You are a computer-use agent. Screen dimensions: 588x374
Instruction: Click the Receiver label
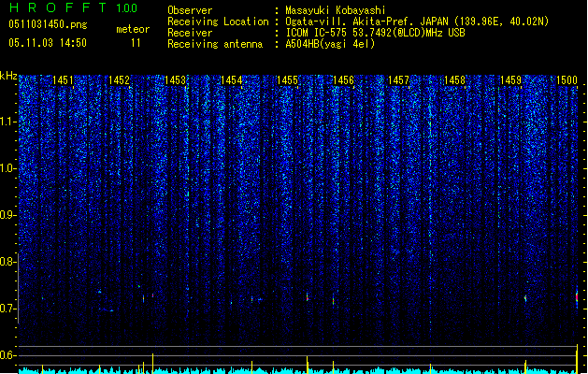190,33
